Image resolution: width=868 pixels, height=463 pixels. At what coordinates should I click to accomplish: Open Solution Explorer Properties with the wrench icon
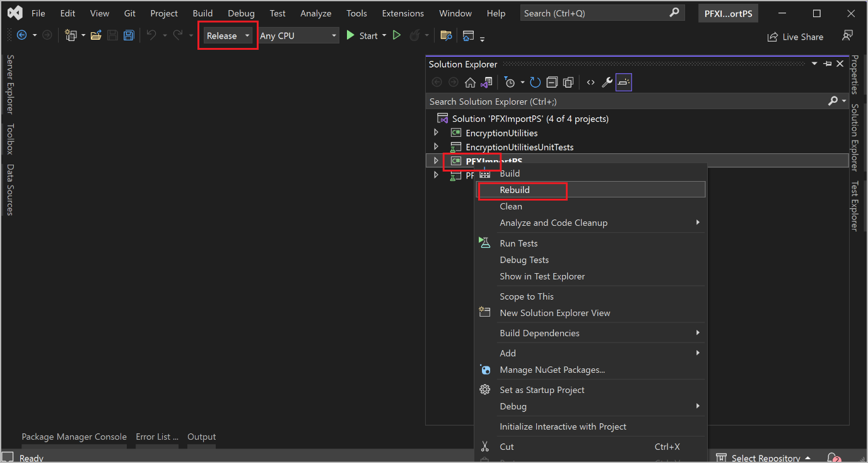tap(606, 82)
